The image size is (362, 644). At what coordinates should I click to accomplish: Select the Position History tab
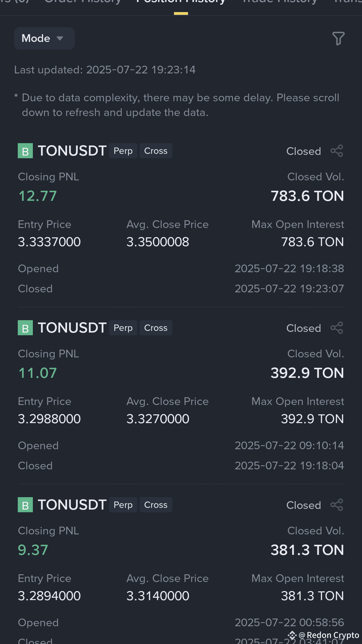[181, 2]
